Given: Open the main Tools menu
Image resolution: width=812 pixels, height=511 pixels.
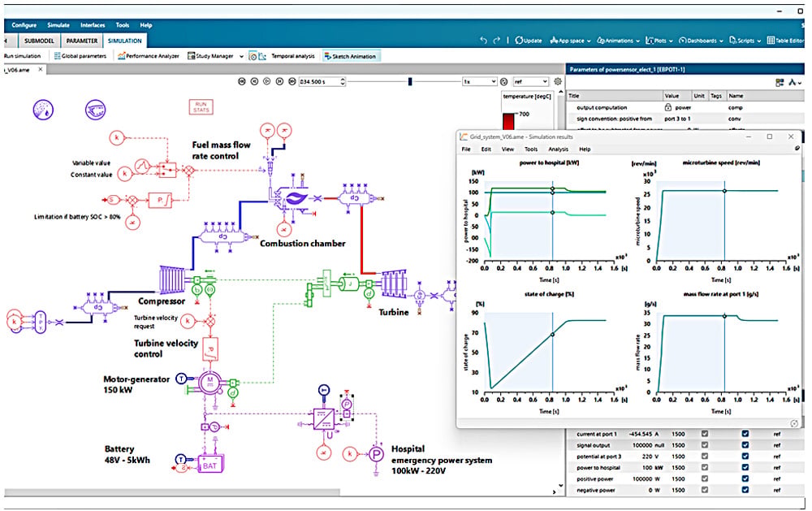Looking at the screenshot, I should tap(123, 25).
